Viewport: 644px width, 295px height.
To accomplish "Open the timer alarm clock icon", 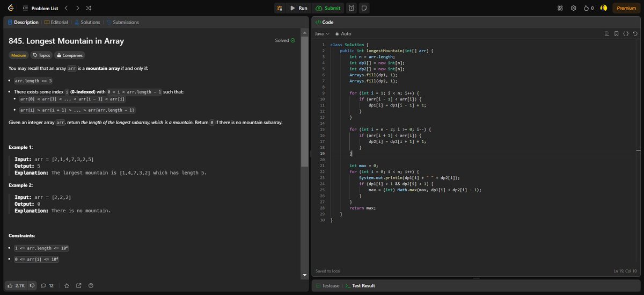I will 351,8.
